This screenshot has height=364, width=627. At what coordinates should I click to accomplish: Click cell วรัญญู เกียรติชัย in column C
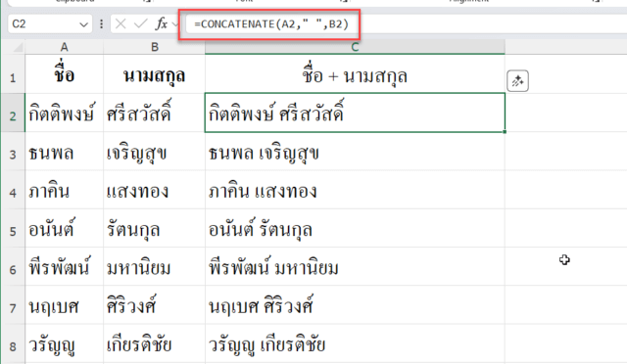355,343
